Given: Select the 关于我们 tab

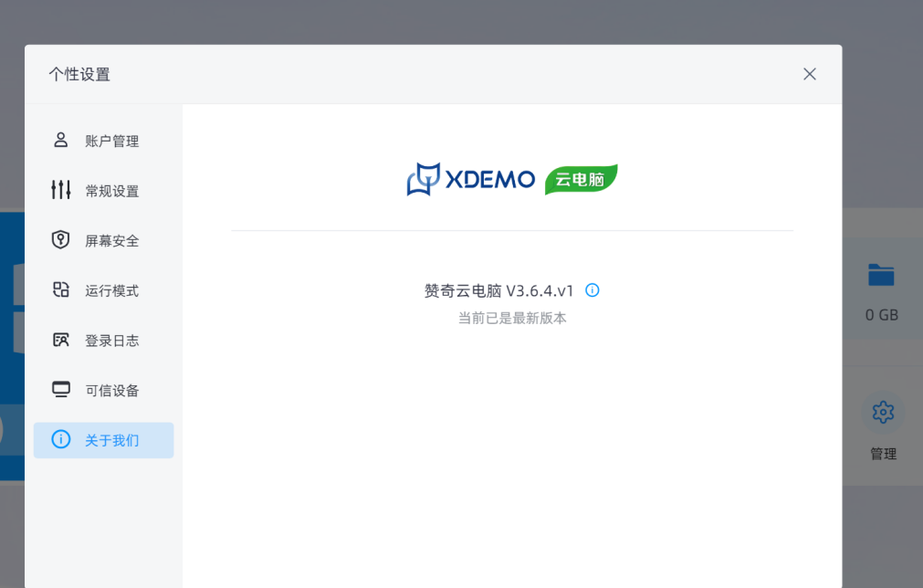Looking at the screenshot, I should point(103,440).
